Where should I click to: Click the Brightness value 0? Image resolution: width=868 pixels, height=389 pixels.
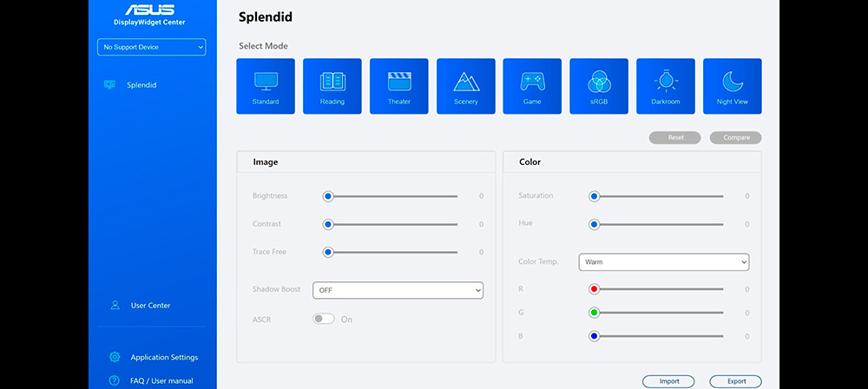[481, 196]
